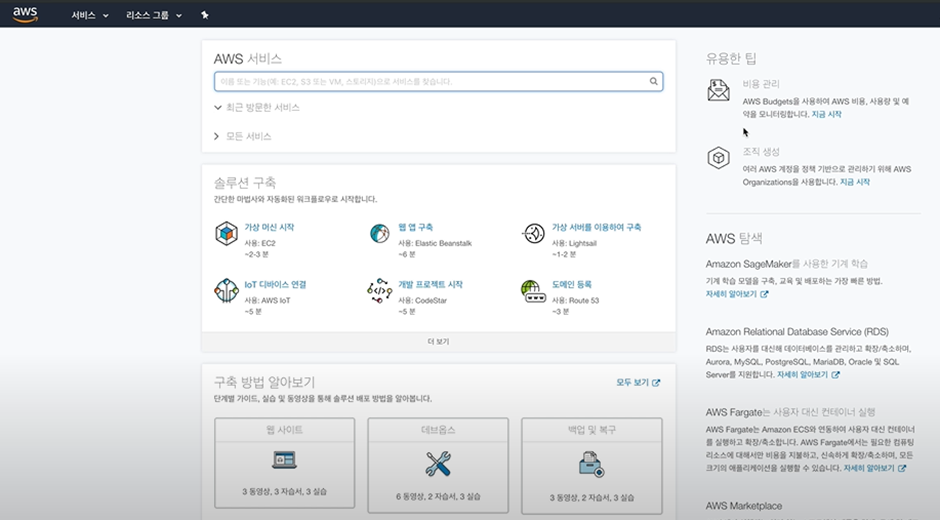
Task: Focus the AWS service search field
Action: (x=438, y=82)
